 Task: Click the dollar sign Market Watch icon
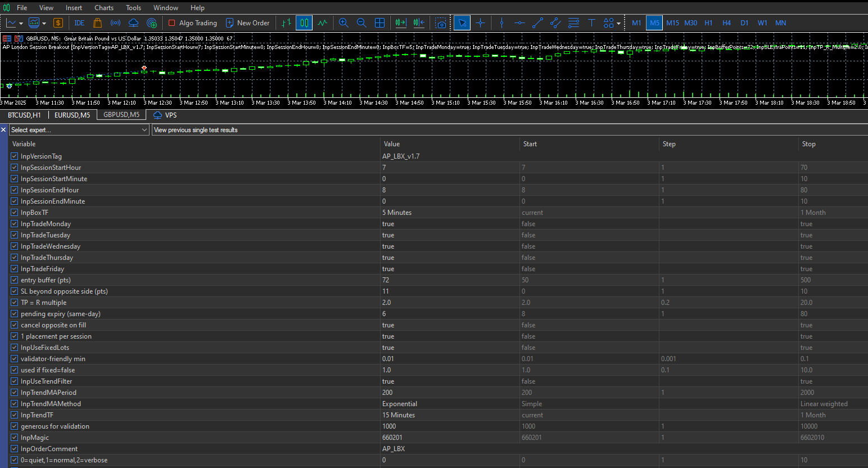click(58, 23)
